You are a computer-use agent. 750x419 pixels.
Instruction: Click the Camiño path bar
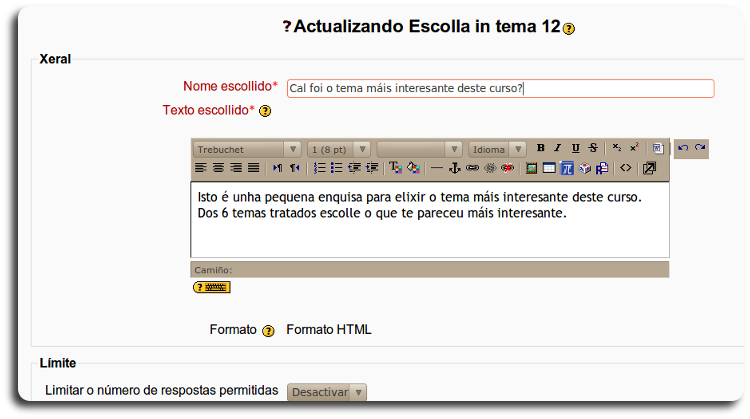[x=430, y=270]
